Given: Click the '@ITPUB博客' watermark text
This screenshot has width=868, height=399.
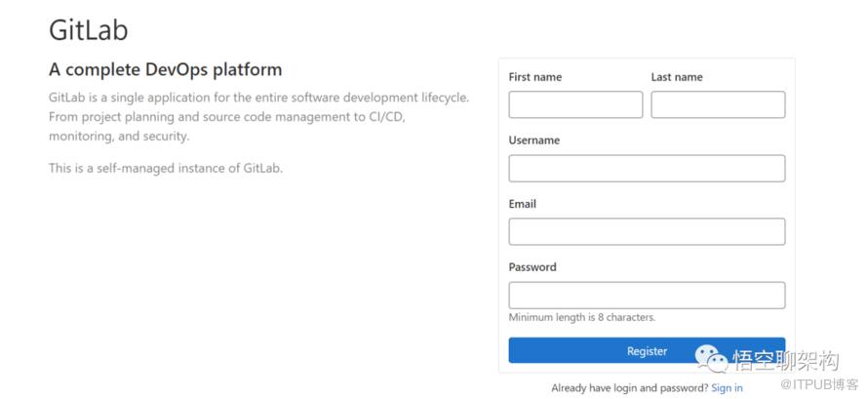Looking at the screenshot, I should (x=818, y=384).
